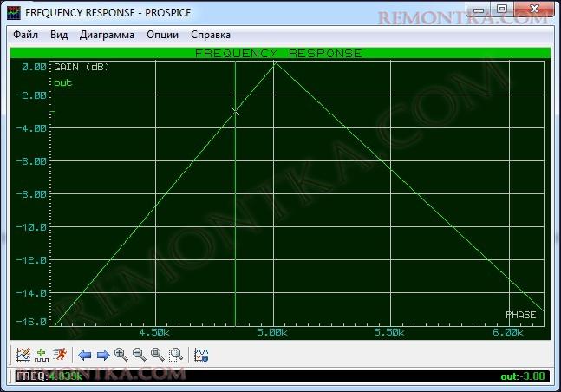Click the PHASE axis label

pos(520,314)
